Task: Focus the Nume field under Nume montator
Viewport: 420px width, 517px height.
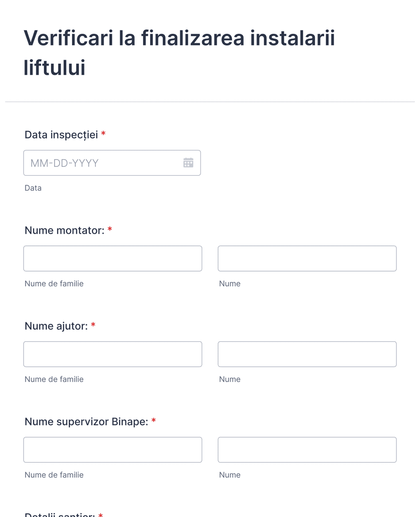Action: 307,258
